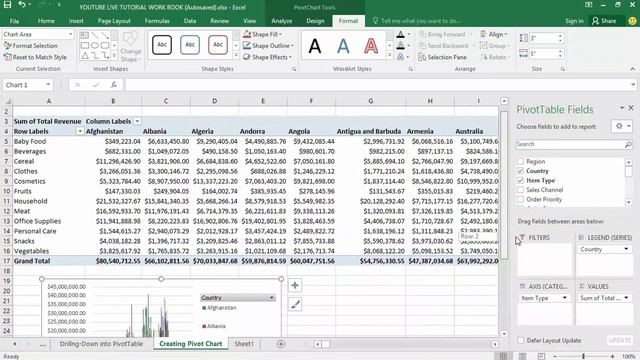640x360 pixels.
Task: Click the smiley feedback icon
Action: 632,21
